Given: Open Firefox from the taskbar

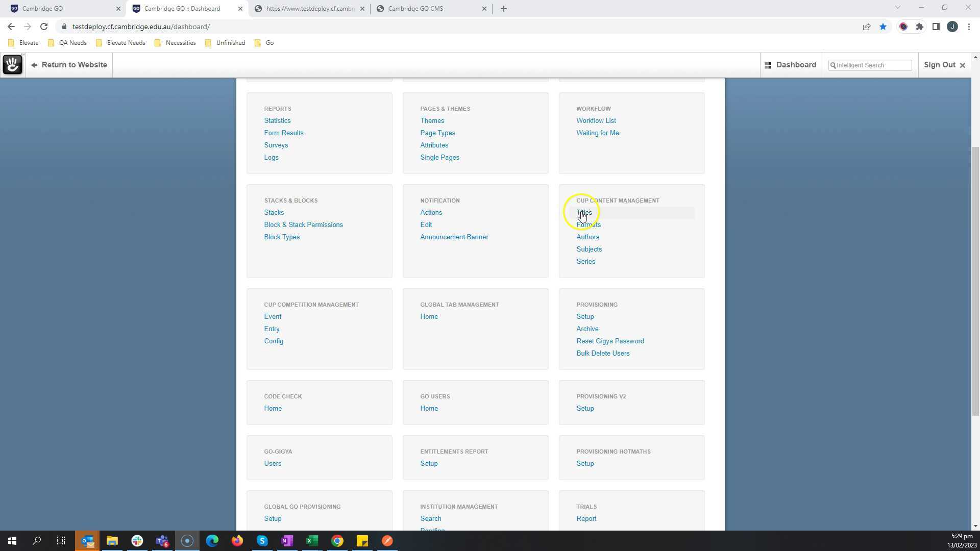Looking at the screenshot, I should pyautogui.click(x=237, y=541).
